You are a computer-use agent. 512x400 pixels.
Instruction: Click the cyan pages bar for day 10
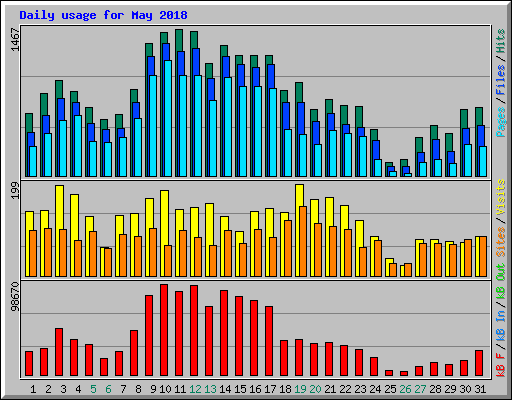click(x=168, y=118)
